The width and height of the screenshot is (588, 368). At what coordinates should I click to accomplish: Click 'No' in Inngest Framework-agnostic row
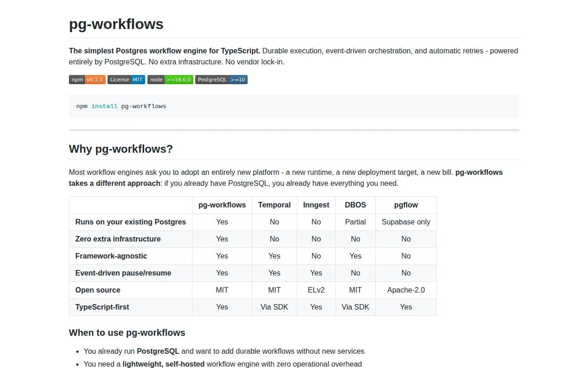[316, 256]
